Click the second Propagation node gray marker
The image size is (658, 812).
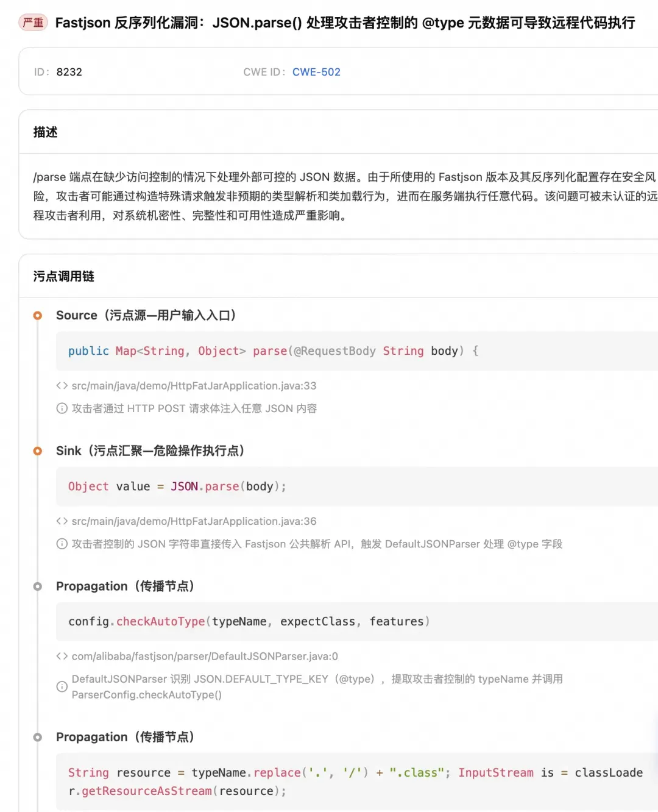click(38, 737)
